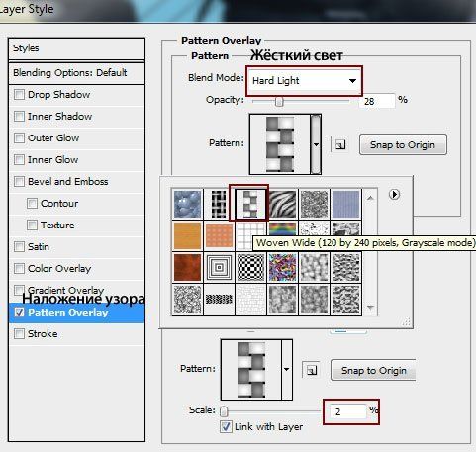Enable the Bevel and Emboss checkbox
476x452 pixels.
[19, 181]
